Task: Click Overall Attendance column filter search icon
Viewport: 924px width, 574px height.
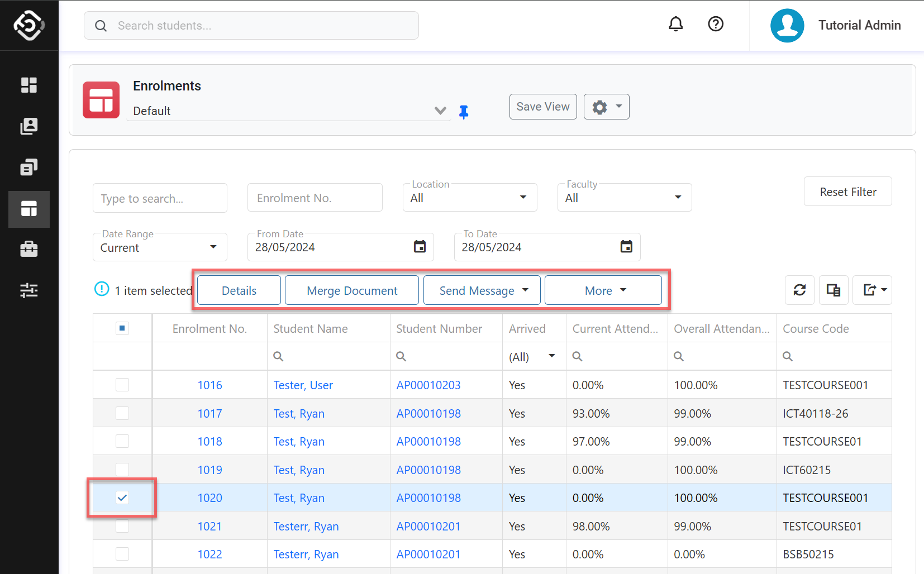Action: (679, 356)
